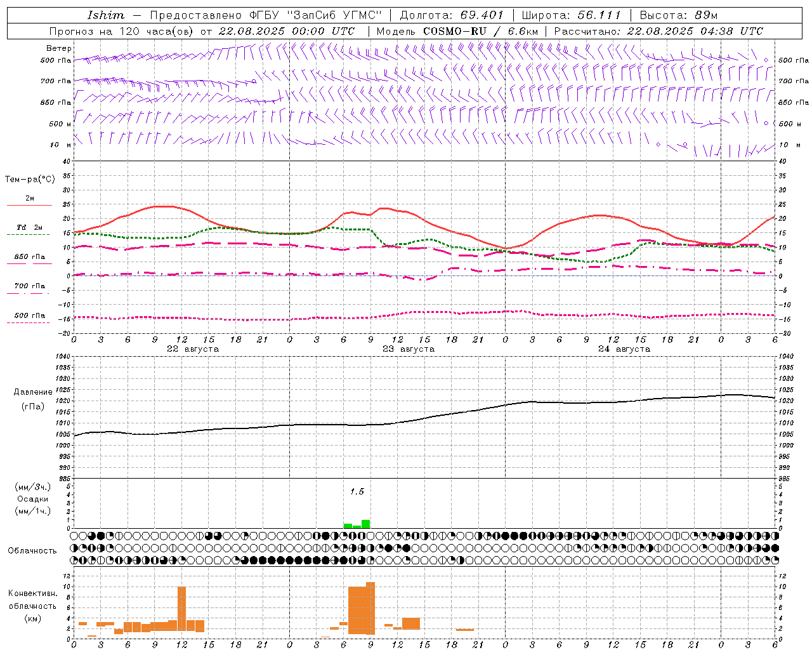This screenshot has width=812, height=650.
Task: Click "700 гПа" label in temperature legend
Action: [x=30, y=286]
